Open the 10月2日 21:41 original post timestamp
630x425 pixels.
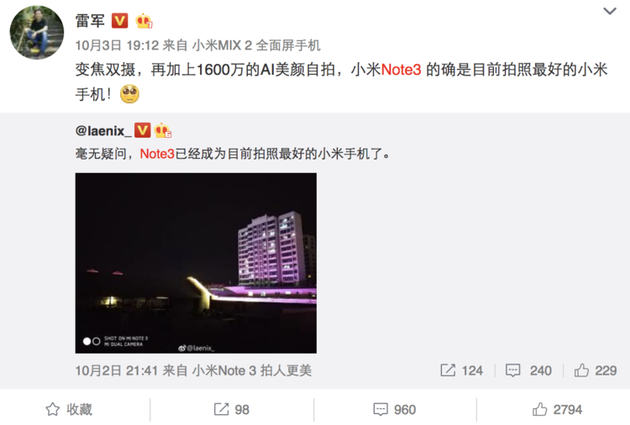coord(116,370)
